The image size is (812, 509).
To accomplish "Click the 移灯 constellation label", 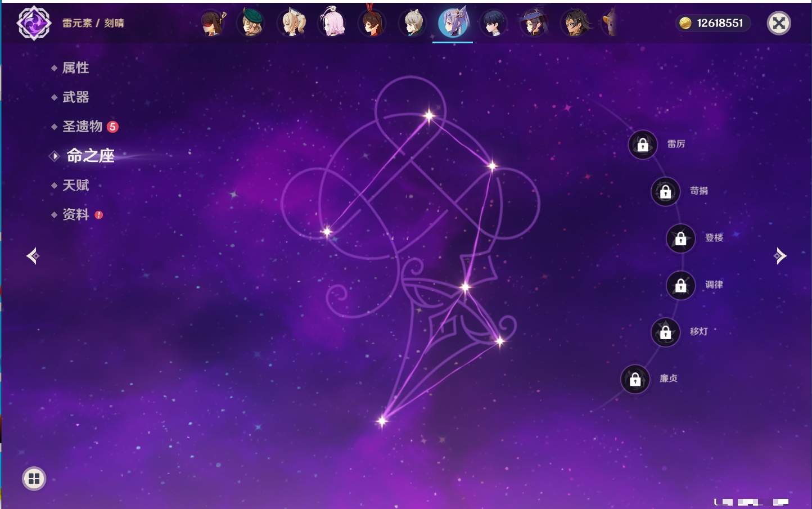I will [x=699, y=331].
